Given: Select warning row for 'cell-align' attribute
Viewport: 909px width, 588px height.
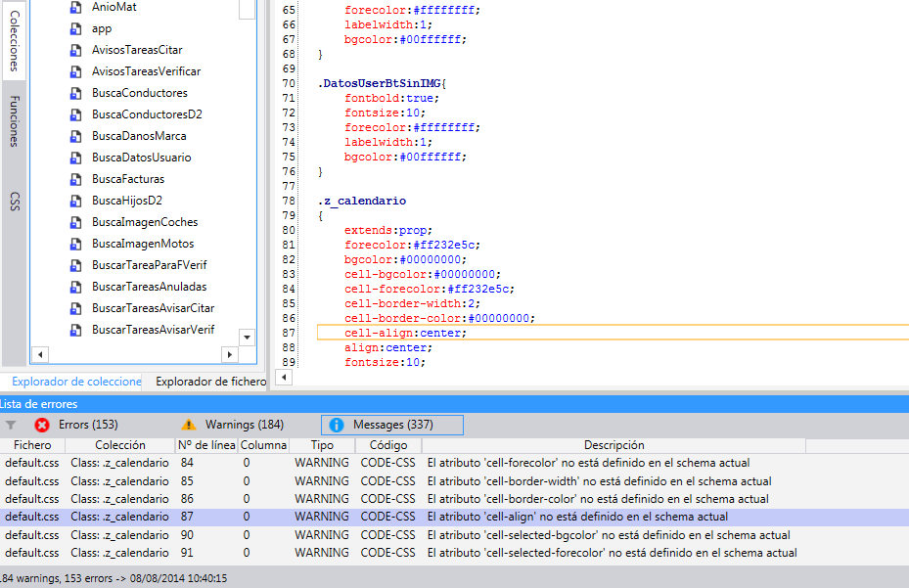Looking at the screenshot, I should tap(454, 517).
